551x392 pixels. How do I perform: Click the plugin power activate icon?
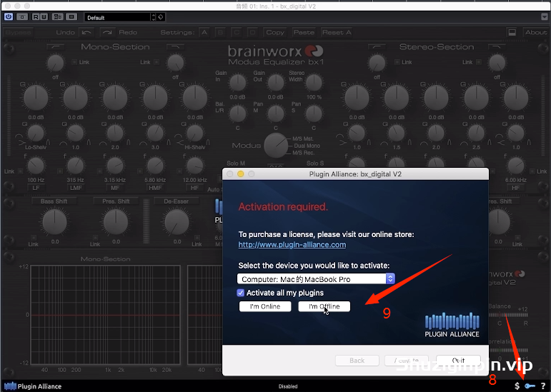click(9, 17)
